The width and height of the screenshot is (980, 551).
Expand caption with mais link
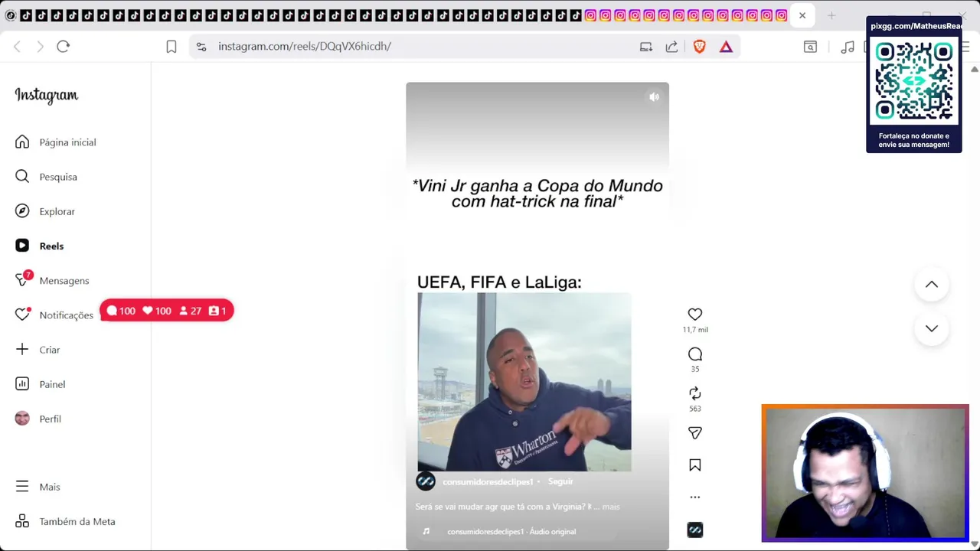[611, 507]
